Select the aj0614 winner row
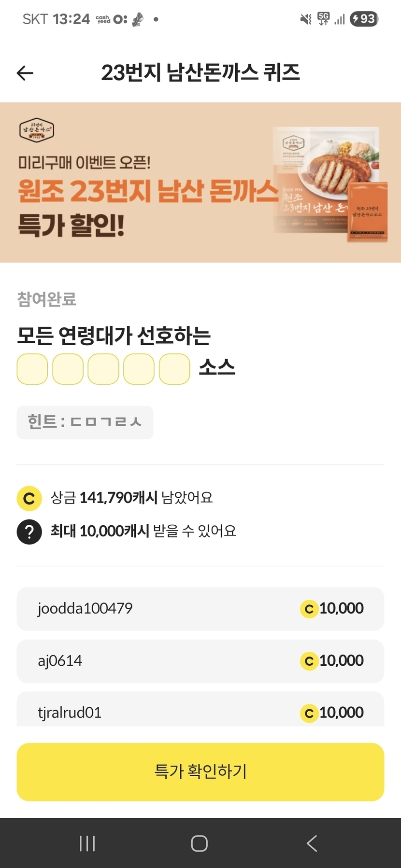401x868 pixels. coord(200,661)
